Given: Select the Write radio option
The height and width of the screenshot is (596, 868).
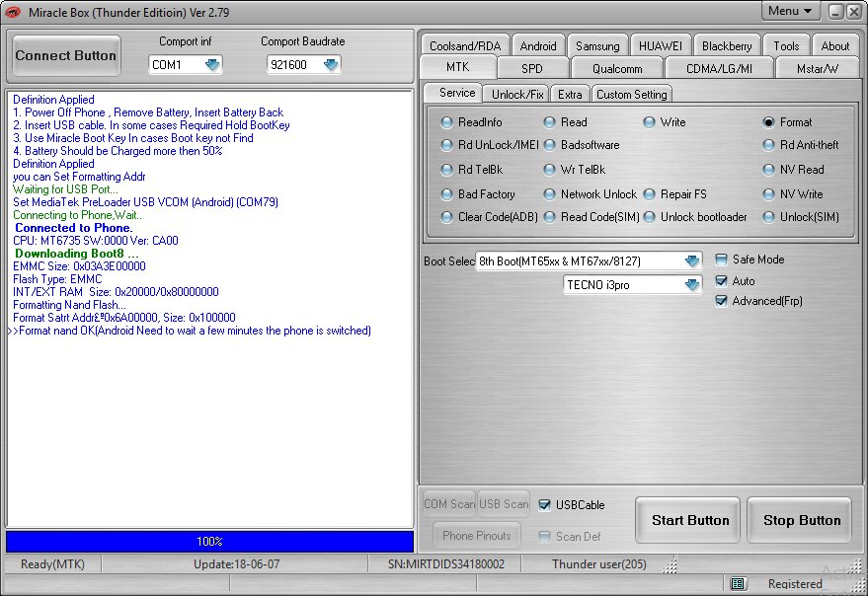Looking at the screenshot, I should click(x=650, y=122).
